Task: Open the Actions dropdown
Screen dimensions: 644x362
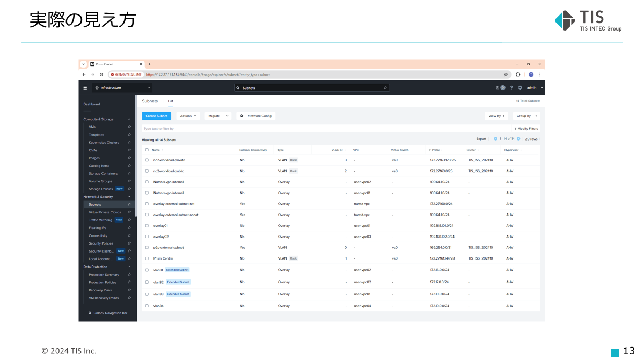Action: click(188, 116)
